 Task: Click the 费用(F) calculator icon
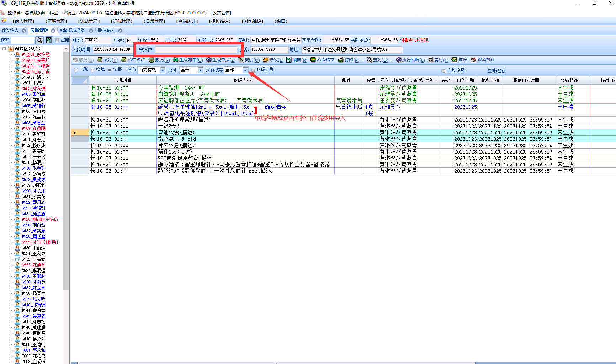coord(431,60)
